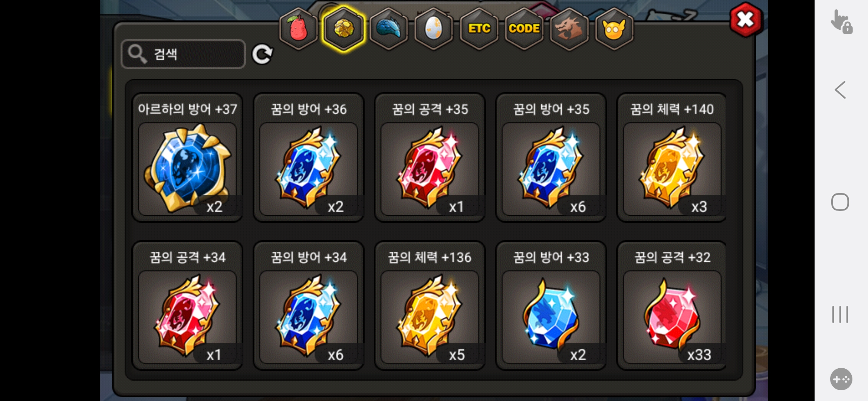Select the gold gem category tab
Image resolution: width=868 pixels, height=401 pixels.
[x=344, y=29]
